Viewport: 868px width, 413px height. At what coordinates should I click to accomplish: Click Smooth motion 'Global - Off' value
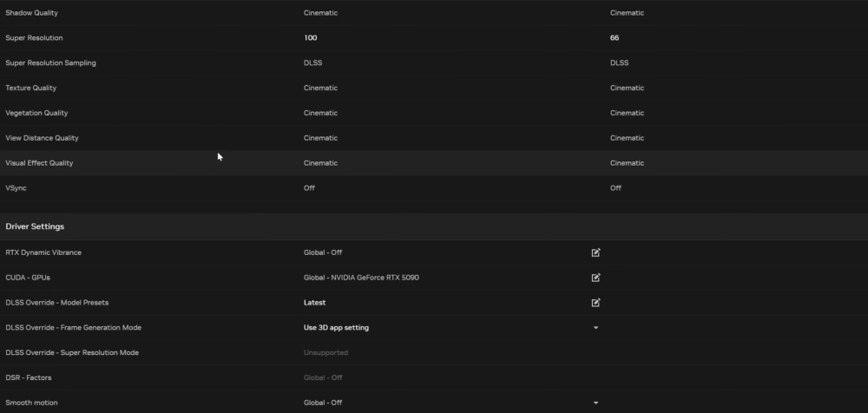point(323,403)
